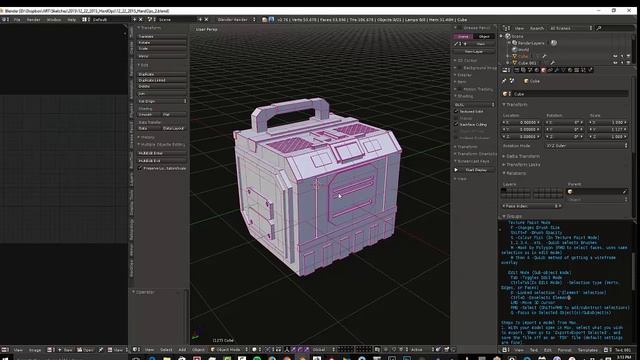Open the File menu
This screenshot has width=640, height=360.
17,20
